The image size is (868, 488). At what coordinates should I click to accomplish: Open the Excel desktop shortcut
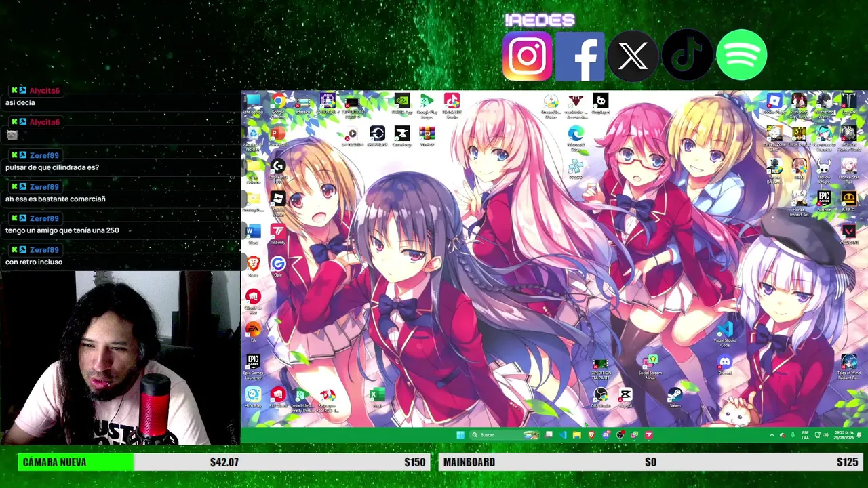coord(378,396)
